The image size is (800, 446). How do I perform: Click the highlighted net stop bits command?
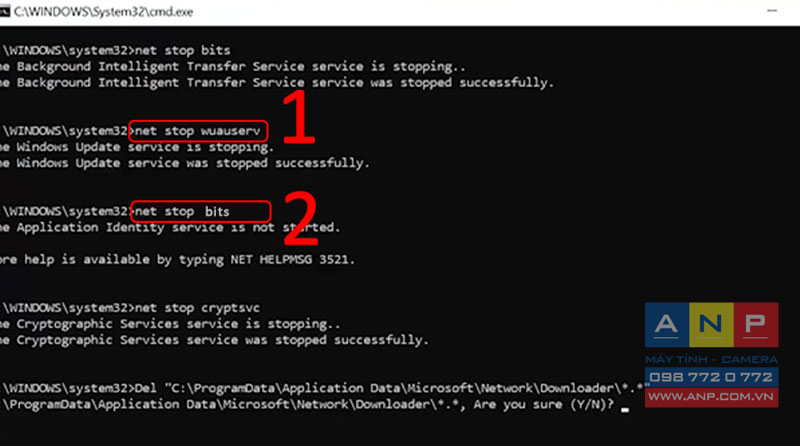coord(201,211)
